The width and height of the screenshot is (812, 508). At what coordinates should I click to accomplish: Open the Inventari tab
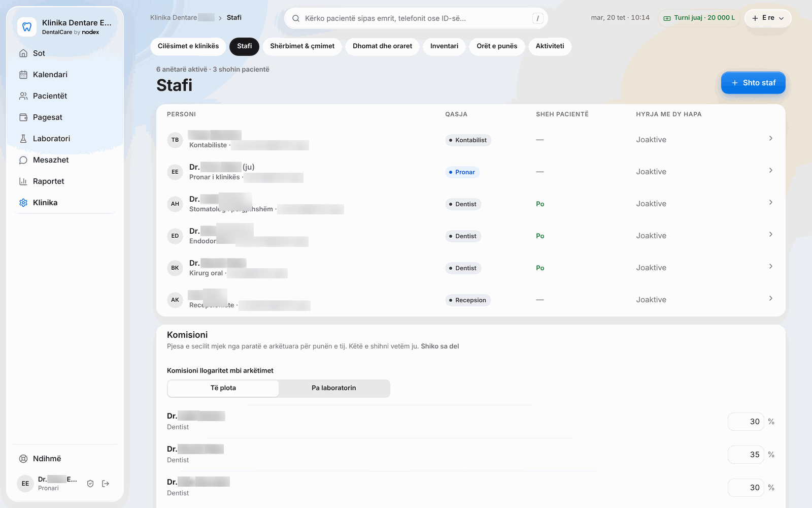[x=444, y=46]
